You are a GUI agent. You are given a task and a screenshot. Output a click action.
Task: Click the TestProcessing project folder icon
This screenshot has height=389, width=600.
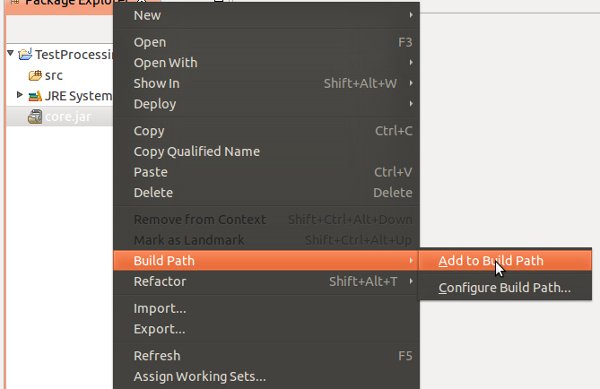point(25,54)
